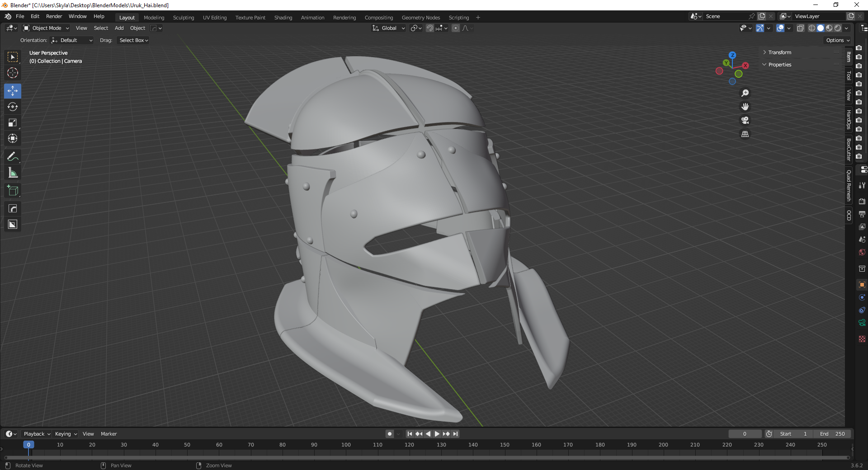Open the BoxCutter sidebar tab
The image size is (868, 470).
(x=849, y=150)
